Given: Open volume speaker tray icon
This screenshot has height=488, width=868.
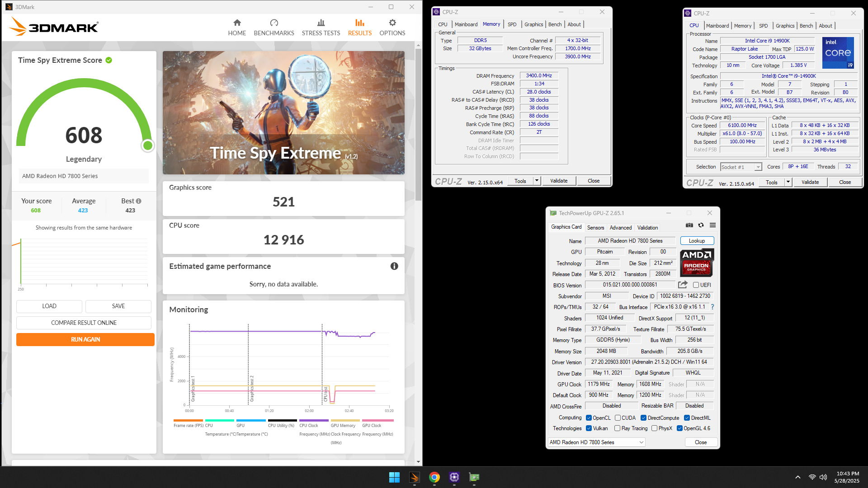Looking at the screenshot, I should (x=823, y=477).
